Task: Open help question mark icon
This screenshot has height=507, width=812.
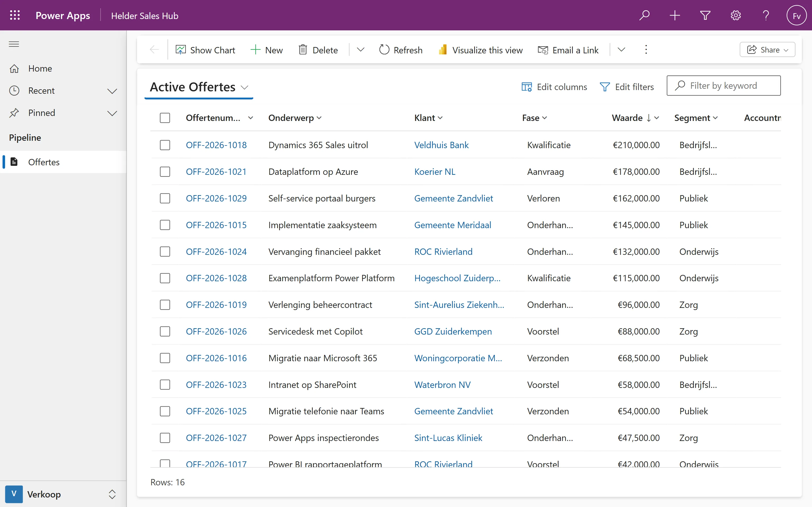Action: [x=766, y=15]
